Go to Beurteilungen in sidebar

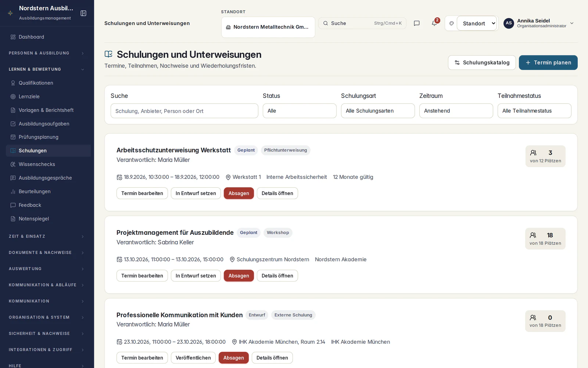point(49,191)
